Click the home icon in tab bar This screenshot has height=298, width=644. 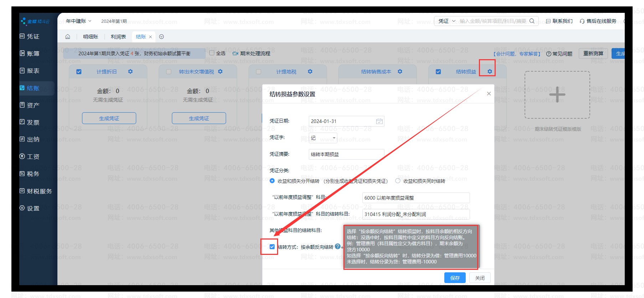(x=68, y=37)
